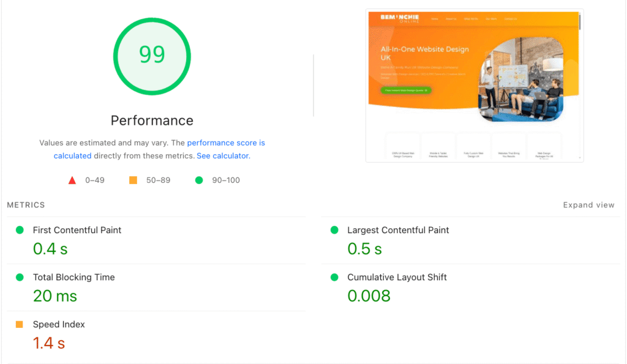Click the 20 ms metric value

[x=54, y=296]
